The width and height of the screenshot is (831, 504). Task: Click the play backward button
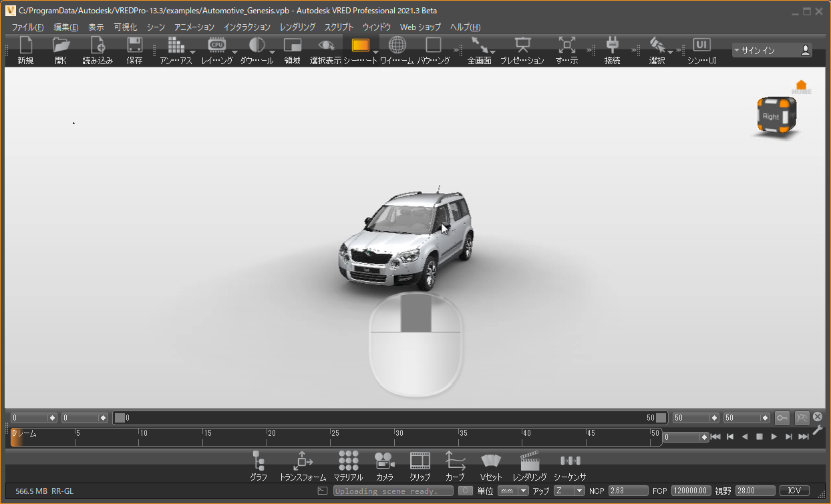(745, 437)
